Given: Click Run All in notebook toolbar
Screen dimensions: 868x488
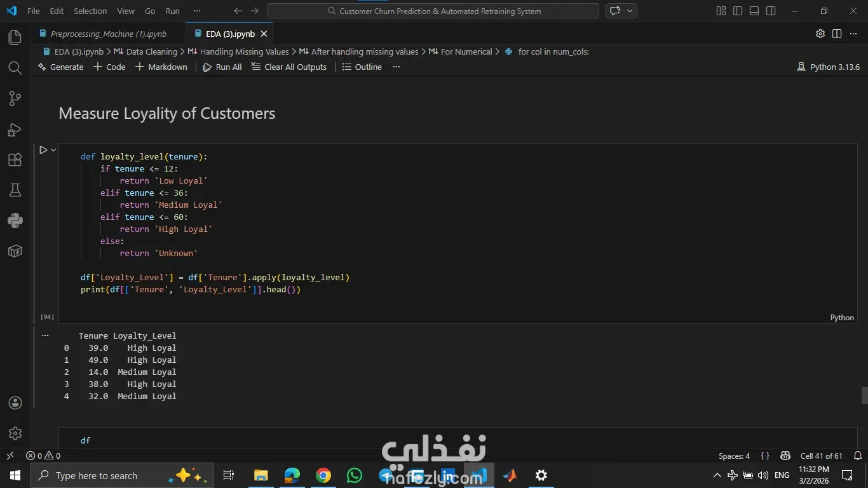Looking at the screenshot, I should click(x=222, y=67).
